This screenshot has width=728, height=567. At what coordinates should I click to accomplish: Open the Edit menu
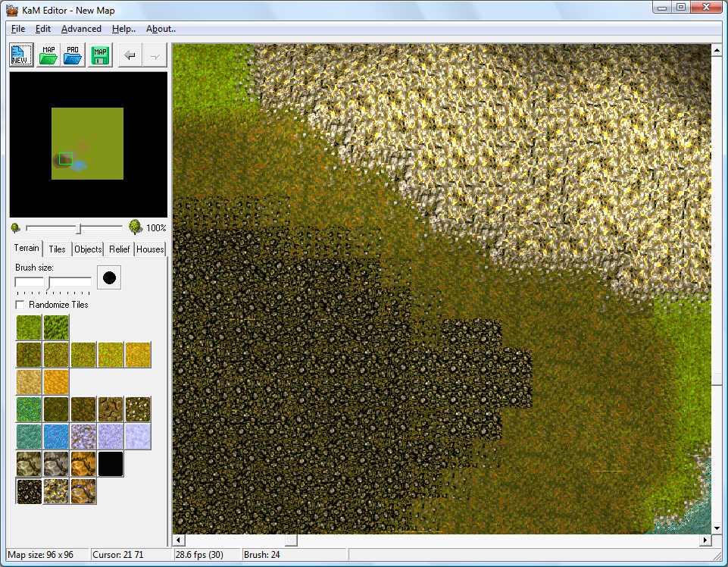click(x=42, y=29)
